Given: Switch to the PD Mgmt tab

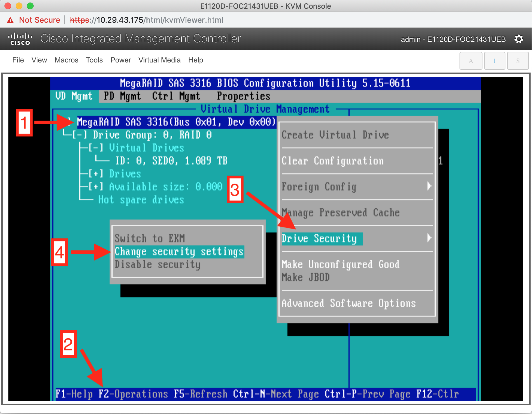Looking at the screenshot, I should 121,96.
